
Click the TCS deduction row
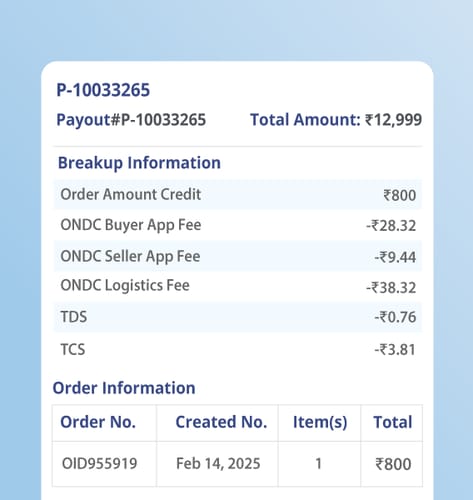238,350
